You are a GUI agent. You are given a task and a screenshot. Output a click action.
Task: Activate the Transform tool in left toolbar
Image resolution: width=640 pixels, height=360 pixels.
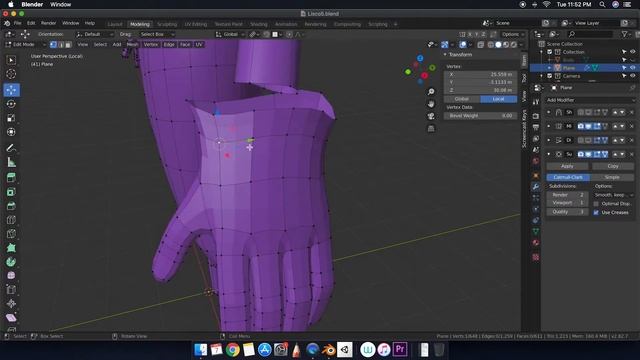point(11,132)
